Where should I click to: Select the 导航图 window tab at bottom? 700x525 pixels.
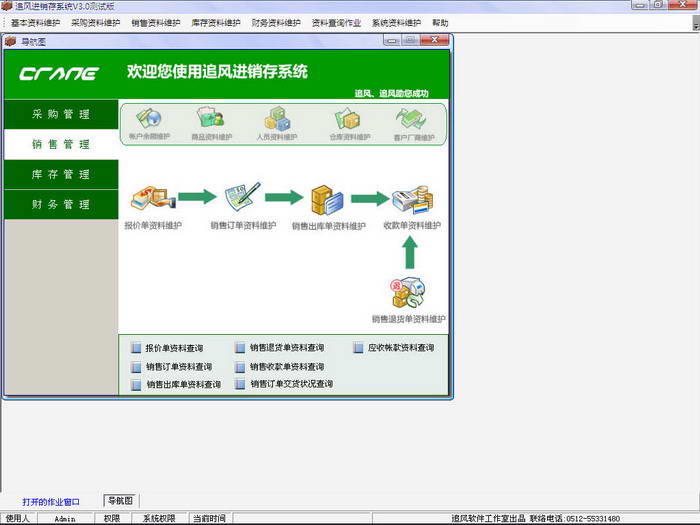121,501
